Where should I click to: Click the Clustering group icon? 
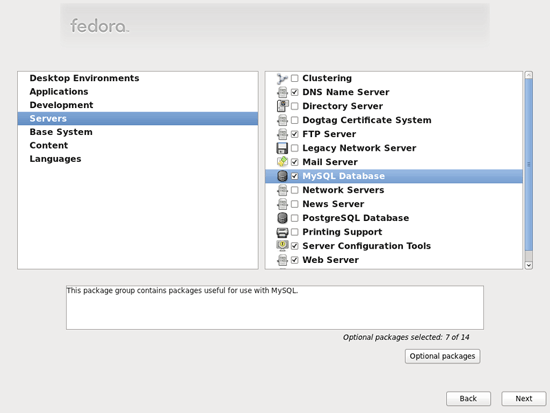tap(282, 78)
